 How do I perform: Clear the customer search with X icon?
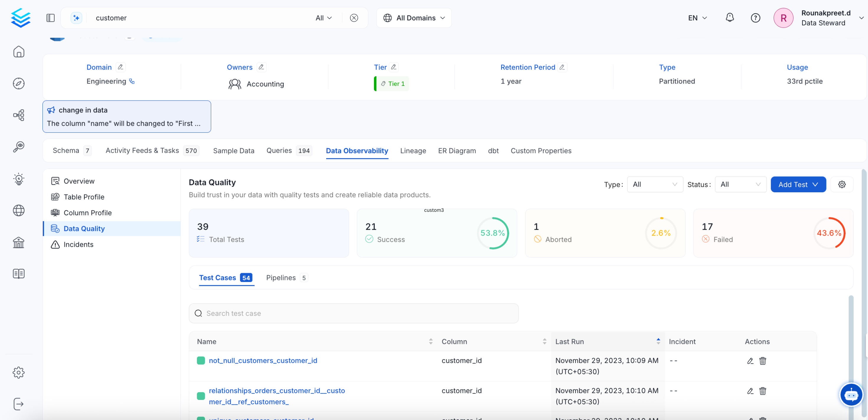coord(353,17)
